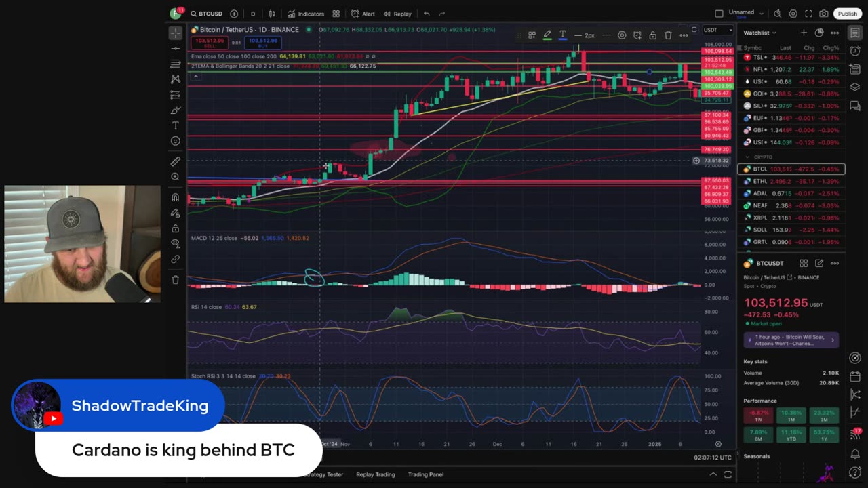
Task: Click the trash remove objects icon
Action: point(176,279)
